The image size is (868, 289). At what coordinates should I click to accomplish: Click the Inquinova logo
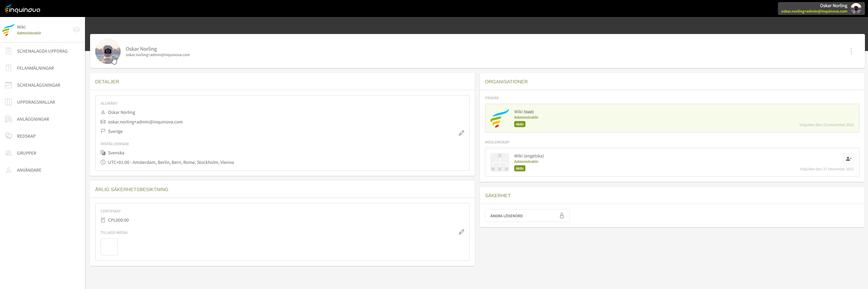[22, 9]
